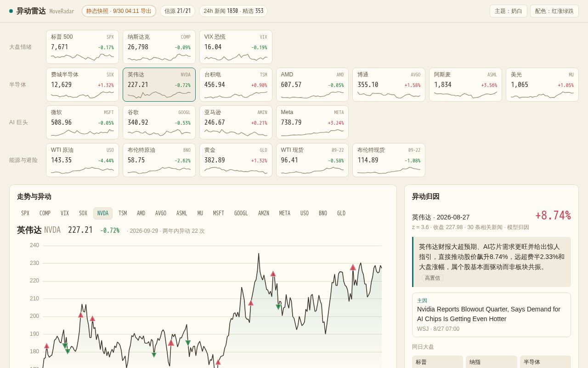Select the Meta card with +3.24%
The image size is (588, 368).
(x=312, y=122)
